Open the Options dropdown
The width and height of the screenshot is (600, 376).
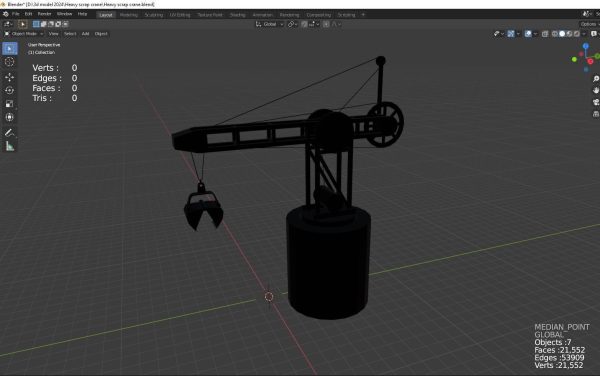coord(589,24)
